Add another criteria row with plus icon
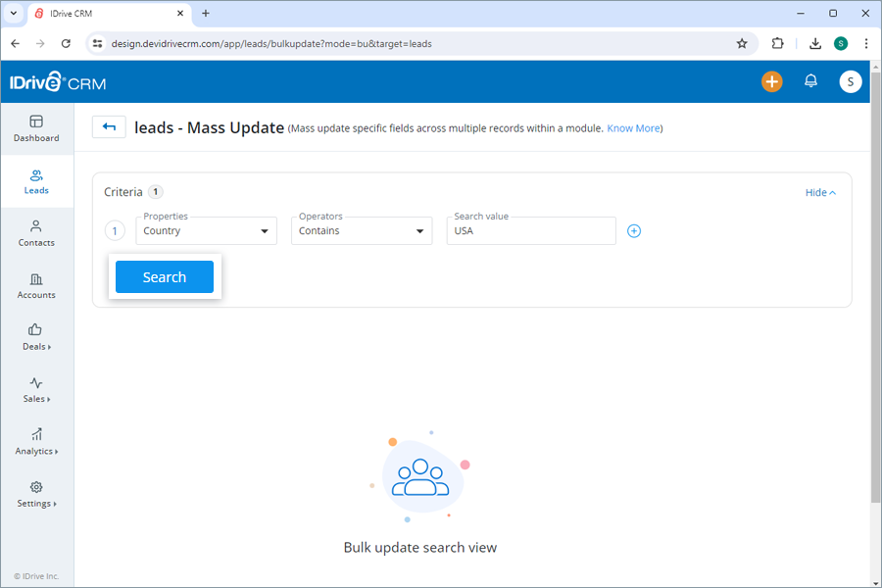The image size is (882, 588). [634, 231]
